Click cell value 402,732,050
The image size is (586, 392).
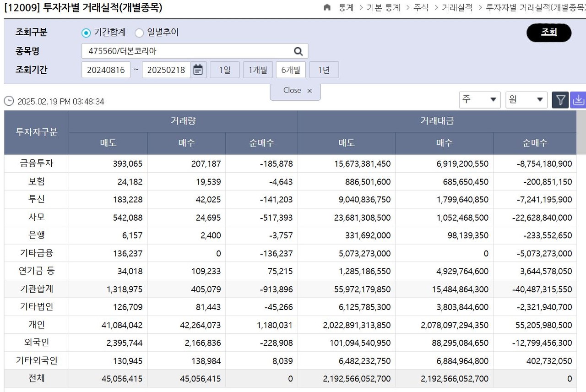click(549, 361)
